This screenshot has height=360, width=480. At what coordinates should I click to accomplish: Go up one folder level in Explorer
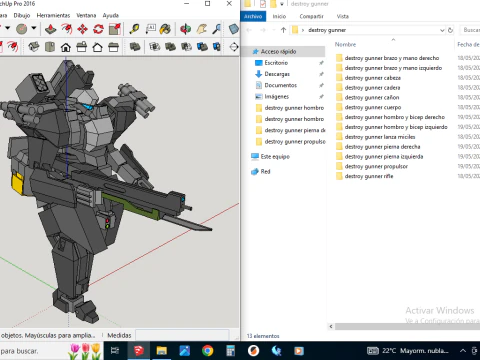(x=283, y=30)
